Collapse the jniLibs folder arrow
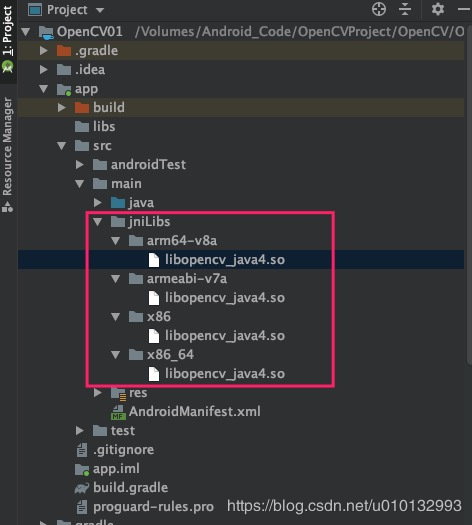The image size is (472, 525). pyautogui.click(x=98, y=222)
